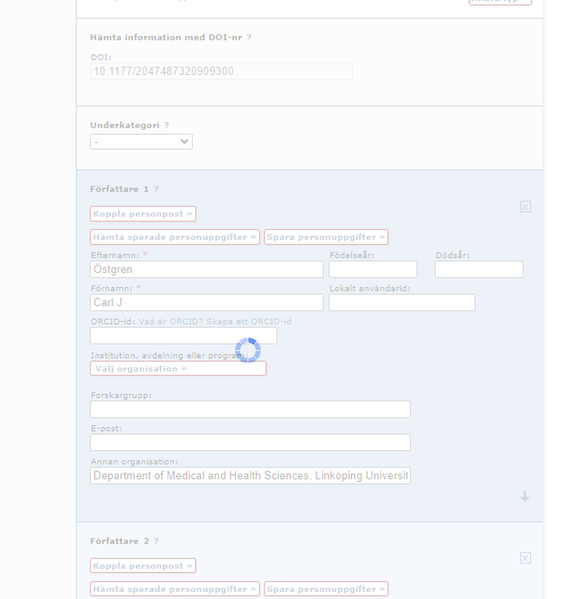Remove Författare 1 with the X icon
Image resolution: width=582 pixels, height=599 pixels.
(x=525, y=207)
